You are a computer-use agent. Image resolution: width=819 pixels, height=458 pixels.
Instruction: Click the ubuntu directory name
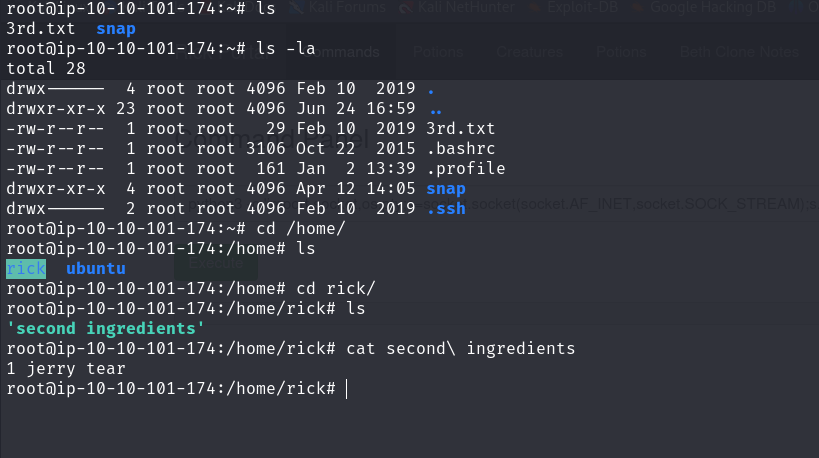[x=96, y=269]
